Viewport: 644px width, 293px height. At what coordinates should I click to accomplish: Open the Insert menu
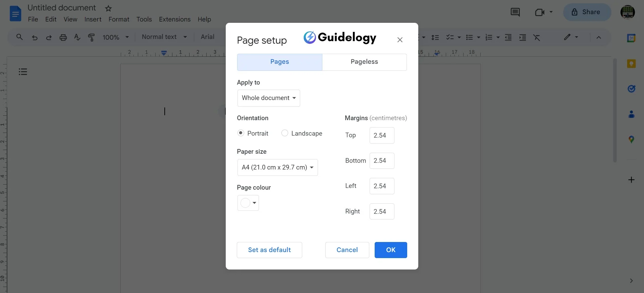[x=93, y=19]
